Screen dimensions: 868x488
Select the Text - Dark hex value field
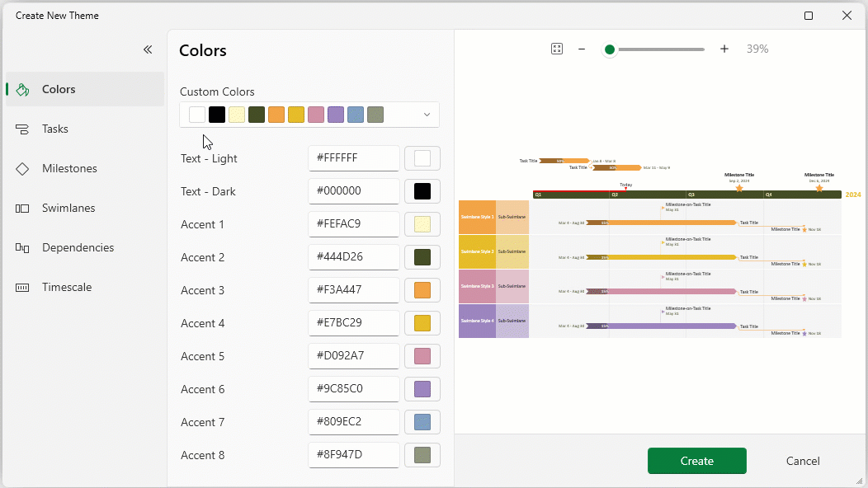[x=353, y=190]
